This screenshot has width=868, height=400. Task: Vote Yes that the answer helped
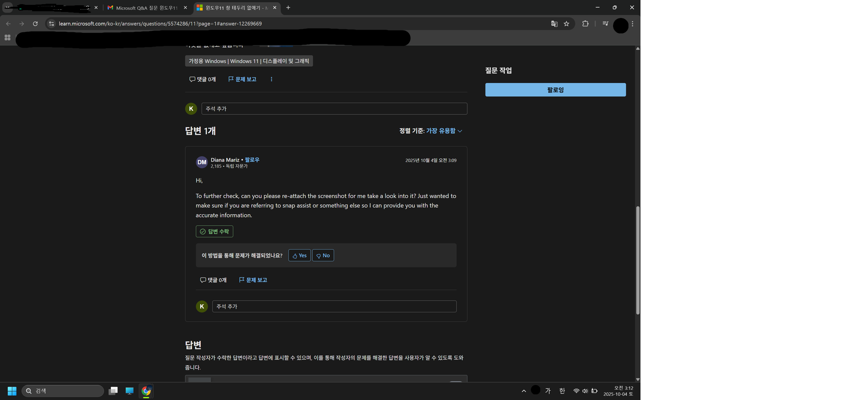pos(299,255)
